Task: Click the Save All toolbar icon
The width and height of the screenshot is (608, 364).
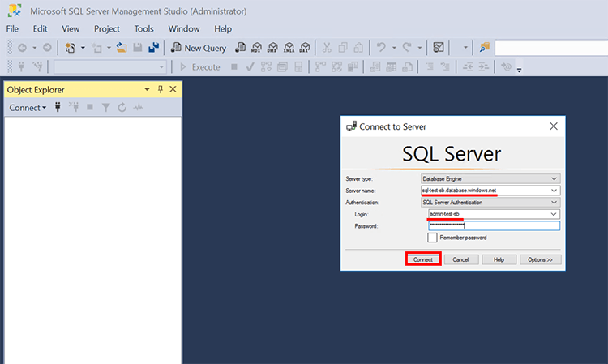Action: [152, 48]
